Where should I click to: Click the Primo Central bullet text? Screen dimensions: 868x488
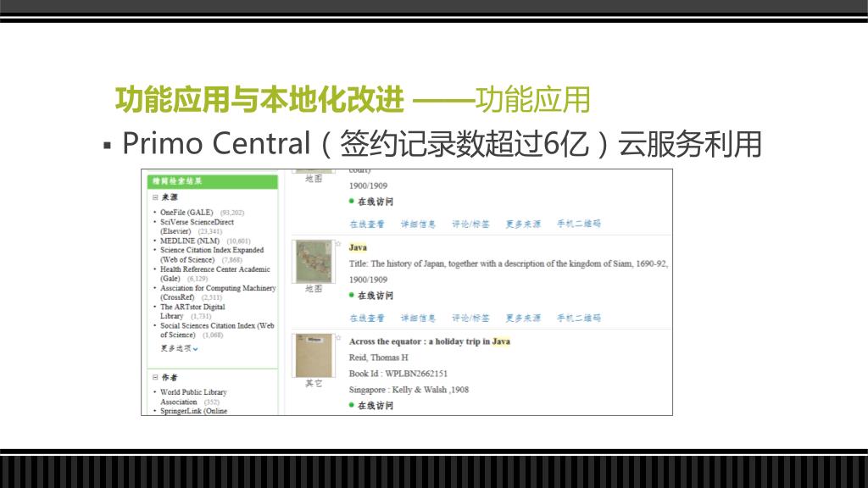click(x=442, y=144)
